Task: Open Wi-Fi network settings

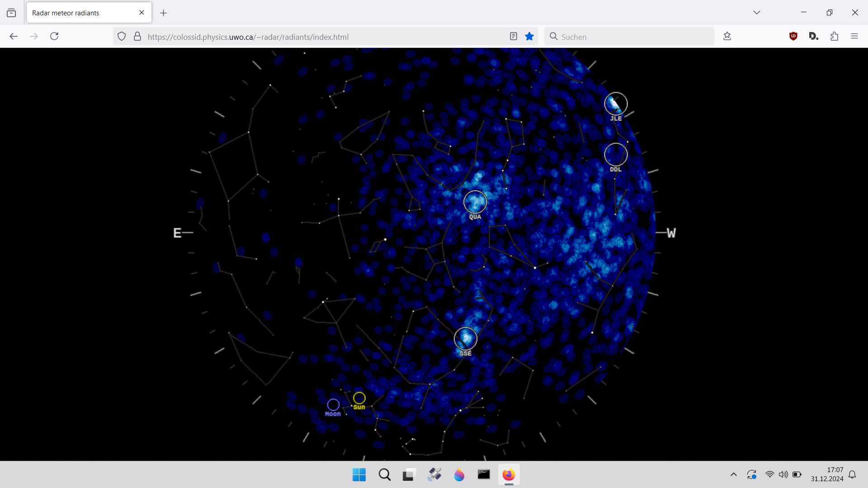Action: click(x=769, y=474)
